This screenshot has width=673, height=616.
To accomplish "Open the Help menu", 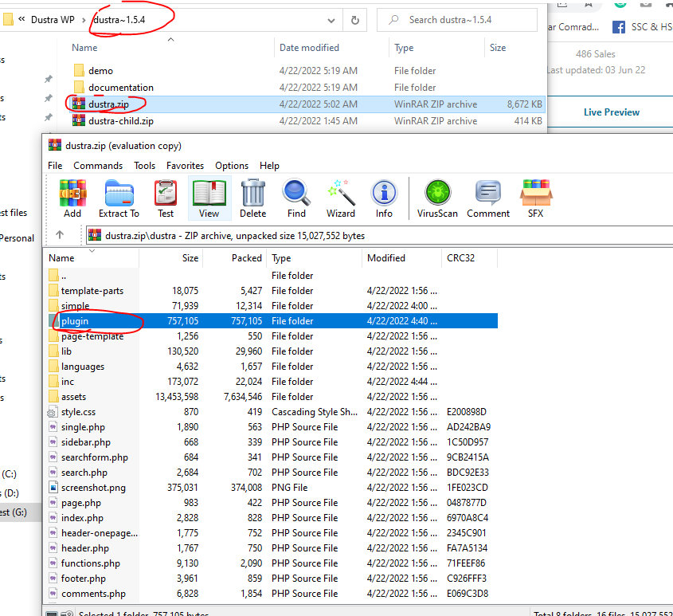I will (x=269, y=166).
